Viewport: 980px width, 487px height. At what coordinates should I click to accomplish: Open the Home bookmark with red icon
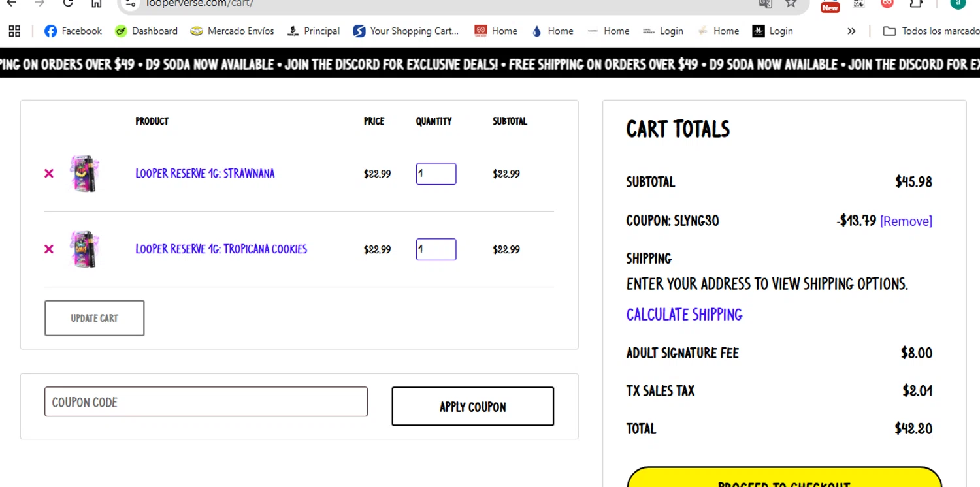click(496, 31)
